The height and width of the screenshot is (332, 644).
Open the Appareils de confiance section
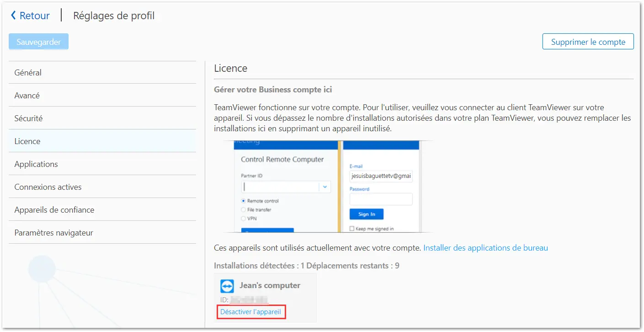coord(102,209)
